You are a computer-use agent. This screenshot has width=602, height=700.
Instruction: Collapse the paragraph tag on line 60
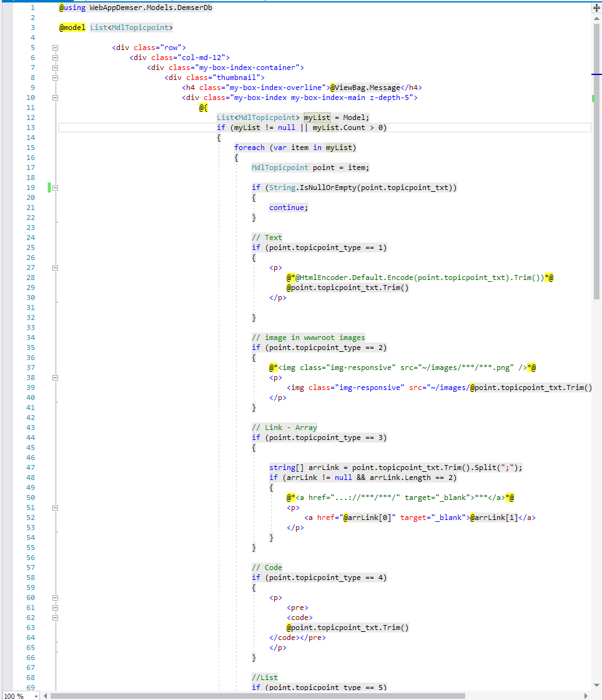click(56, 597)
